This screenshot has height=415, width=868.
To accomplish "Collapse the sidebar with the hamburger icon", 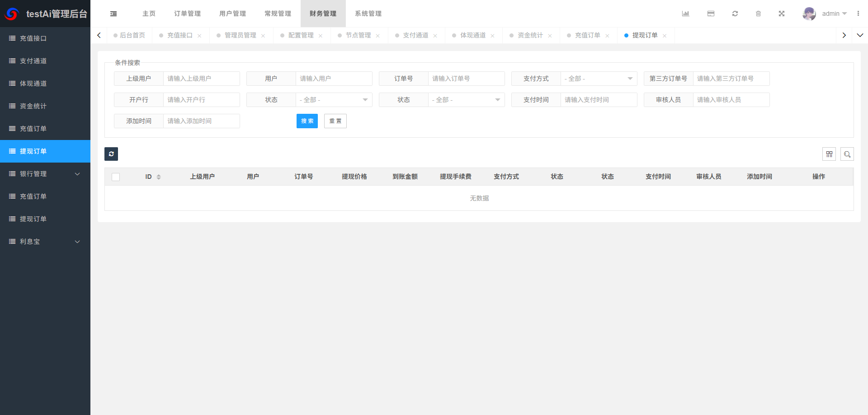I will [113, 14].
